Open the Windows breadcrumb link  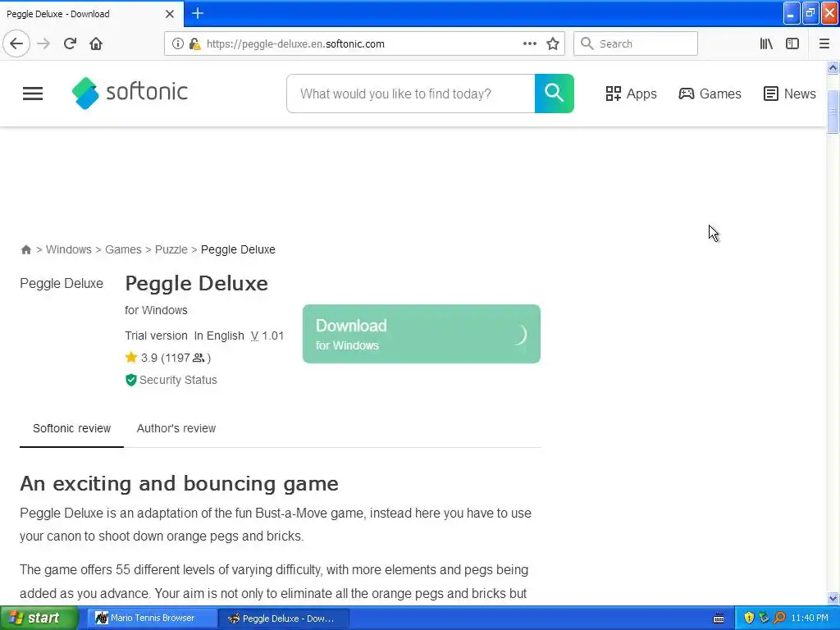click(x=69, y=249)
